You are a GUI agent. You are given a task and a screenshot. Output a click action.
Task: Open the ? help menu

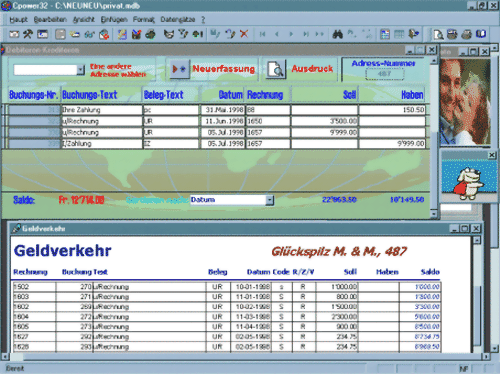tap(203, 20)
